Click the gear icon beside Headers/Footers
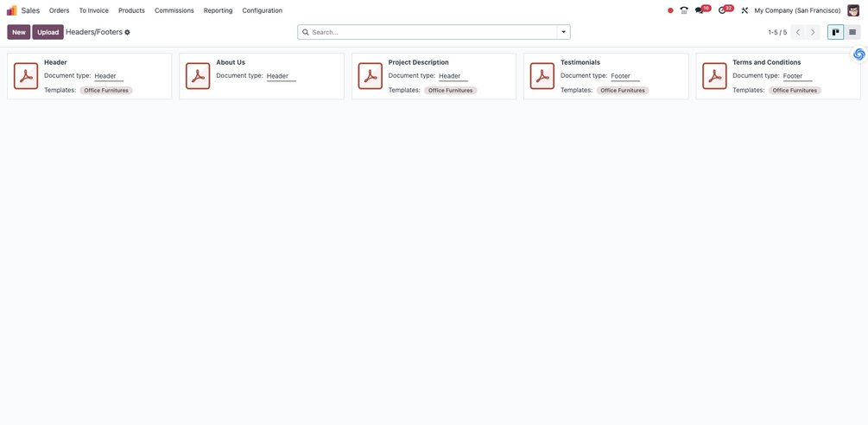 (127, 33)
